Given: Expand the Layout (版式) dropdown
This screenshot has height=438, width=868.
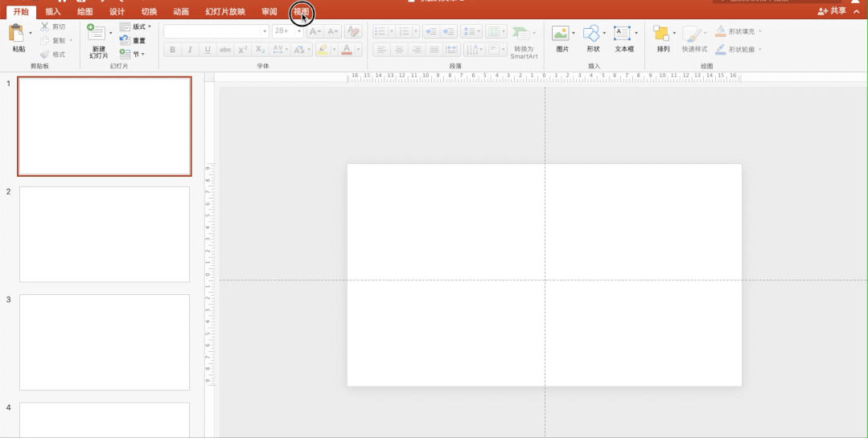Looking at the screenshot, I should point(150,27).
